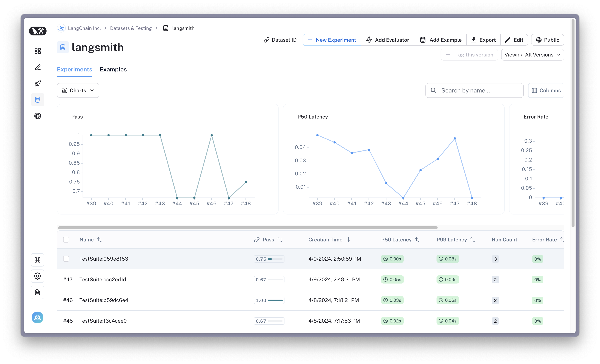
Task: Open the rocket deployments sidebar icon
Action: [37, 83]
